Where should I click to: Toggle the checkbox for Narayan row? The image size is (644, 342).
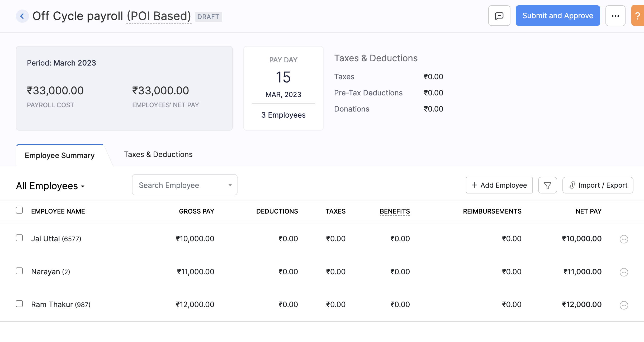(x=19, y=270)
